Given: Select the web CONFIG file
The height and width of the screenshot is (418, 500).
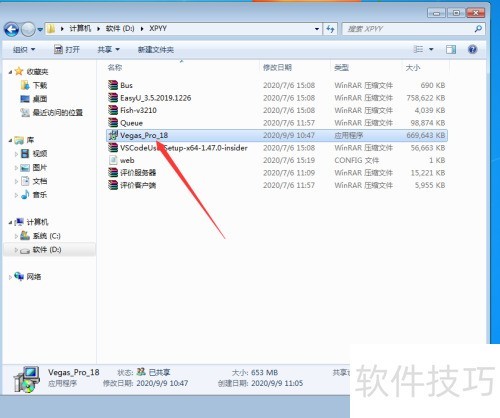Looking at the screenshot, I should point(277,160).
